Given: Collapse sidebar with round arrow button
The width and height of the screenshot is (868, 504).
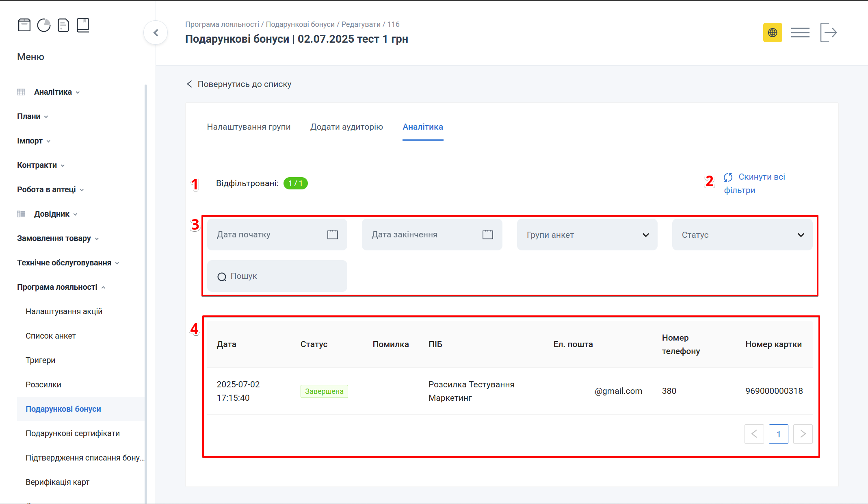Looking at the screenshot, I should click(156, 33).
